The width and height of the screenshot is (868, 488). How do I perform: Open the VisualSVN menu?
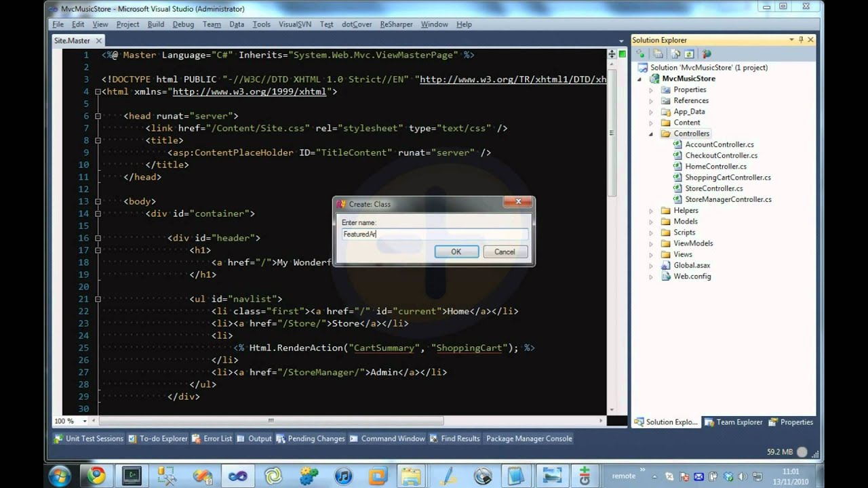295,24
